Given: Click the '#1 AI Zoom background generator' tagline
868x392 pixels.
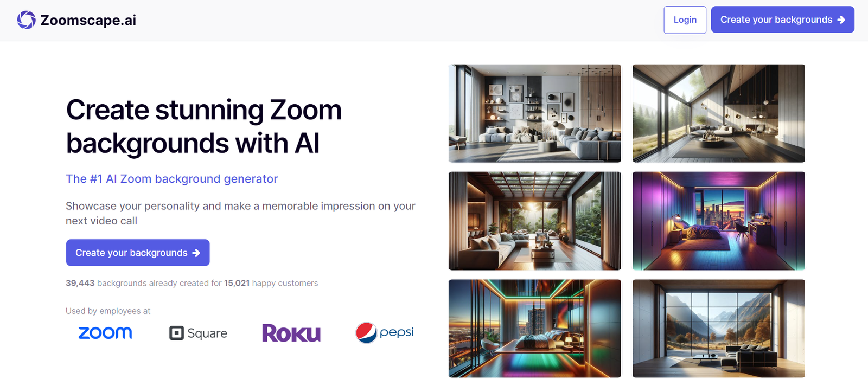Looking at the screenshot, I should tap(171, 179).
